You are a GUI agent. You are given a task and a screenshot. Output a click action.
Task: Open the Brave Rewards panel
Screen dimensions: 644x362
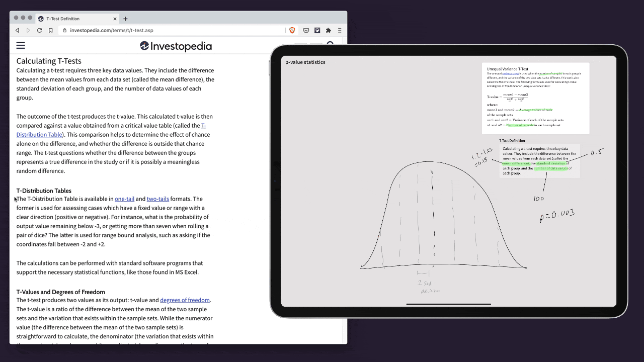point(306,30)
